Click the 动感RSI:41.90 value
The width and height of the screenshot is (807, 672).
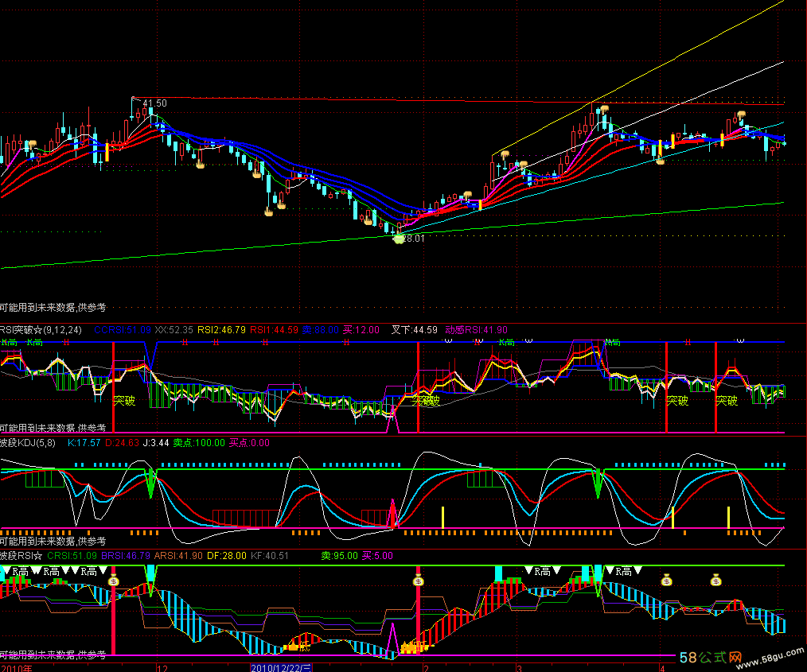point(476,330)
